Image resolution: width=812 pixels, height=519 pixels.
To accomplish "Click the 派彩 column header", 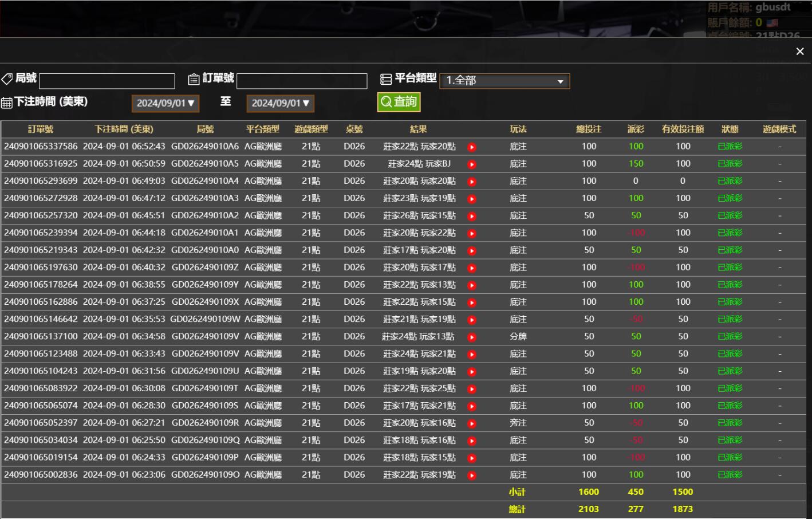I will point(636,129).
